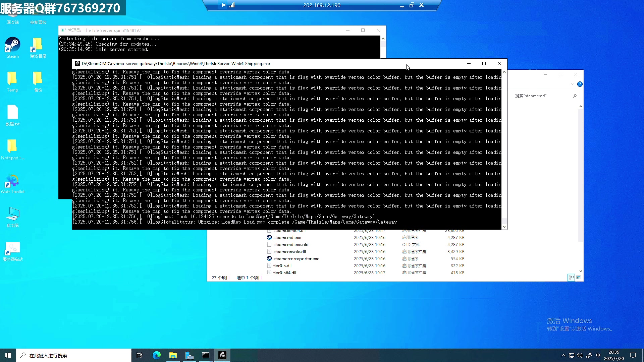Open the network status tray icon
This screenshot has height=362, width=644.
[572, 355]
